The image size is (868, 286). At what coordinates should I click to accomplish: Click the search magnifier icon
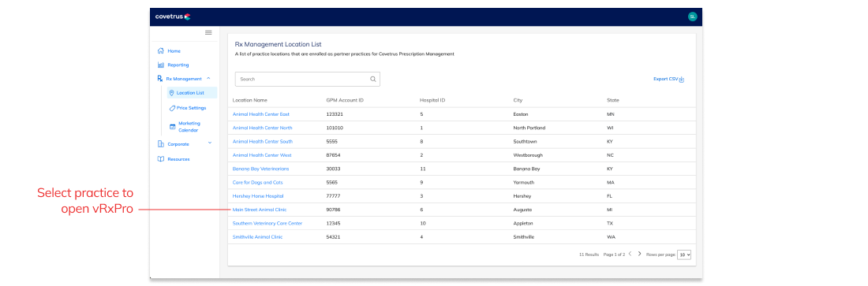click(373, 79)
